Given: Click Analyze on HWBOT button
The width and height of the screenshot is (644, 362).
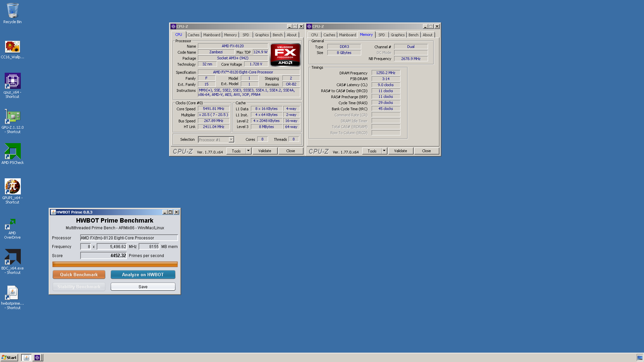Looking at the screenshot, I should tap(143, 275).
